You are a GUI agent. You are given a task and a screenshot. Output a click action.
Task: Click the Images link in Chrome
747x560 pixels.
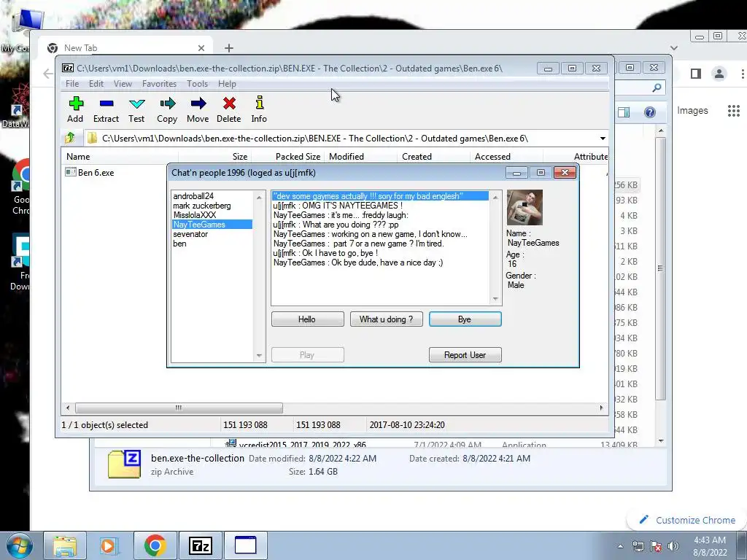(x=692, y=111)
